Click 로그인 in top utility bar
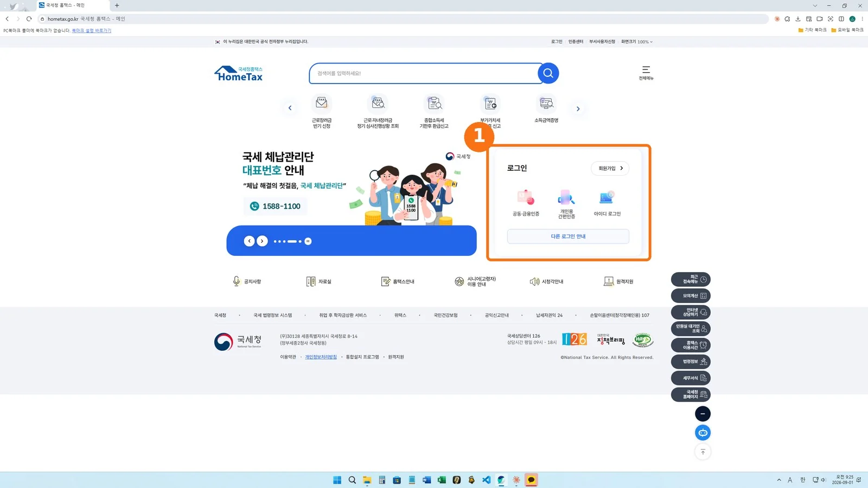 [x=557, y=42]
